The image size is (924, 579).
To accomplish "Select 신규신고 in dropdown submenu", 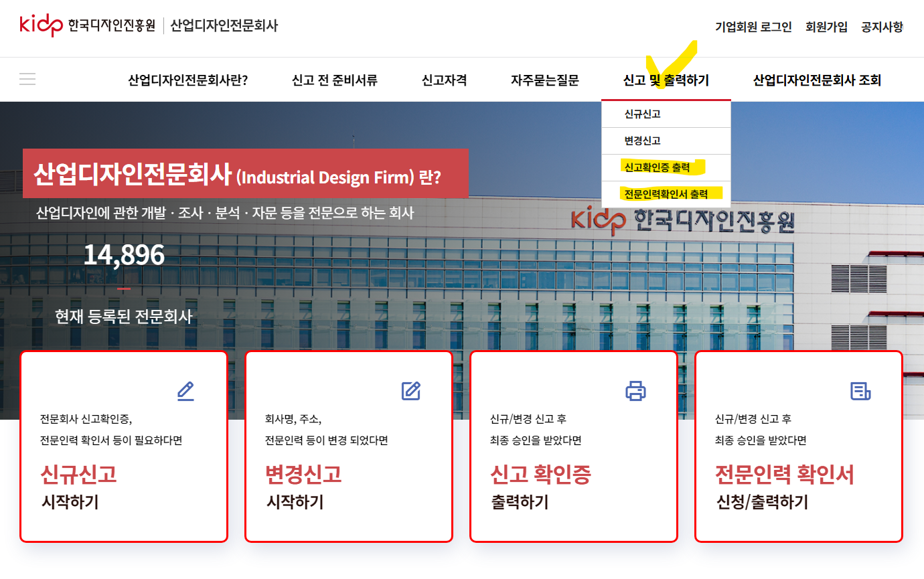I will (666, 114).
